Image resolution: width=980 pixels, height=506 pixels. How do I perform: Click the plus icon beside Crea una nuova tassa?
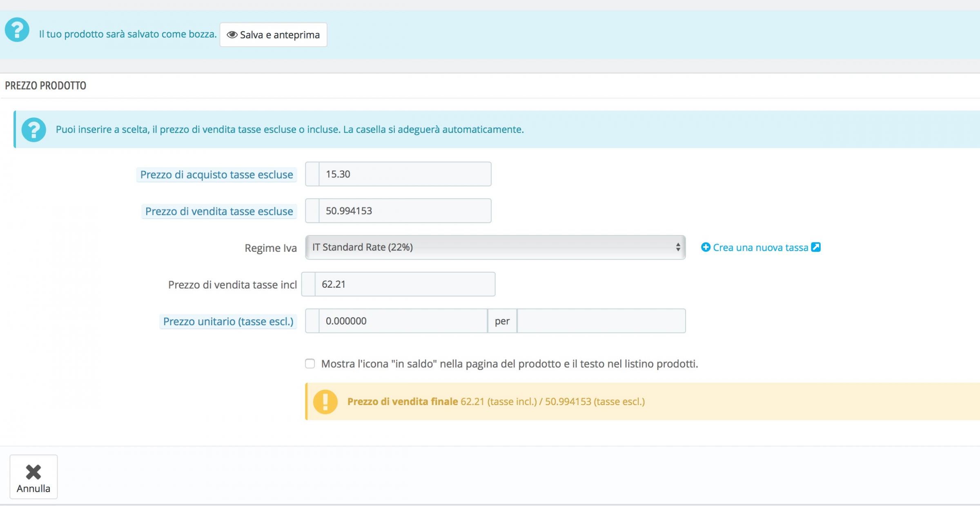click(x=705, y=247)
